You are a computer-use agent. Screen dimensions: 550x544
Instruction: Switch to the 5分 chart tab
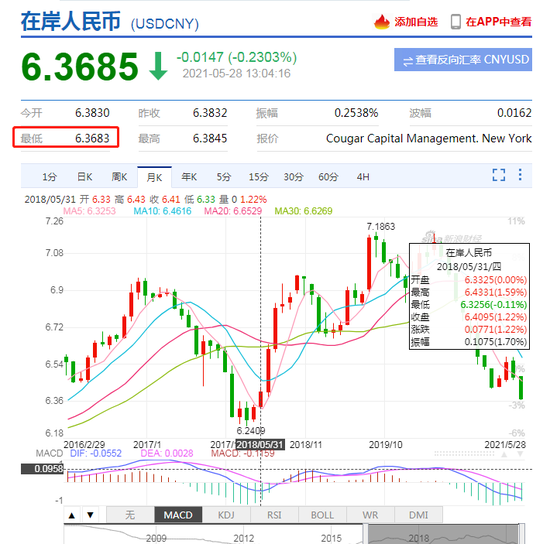pos(223,177)
